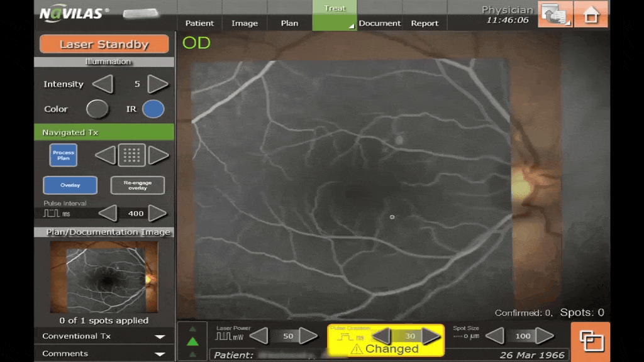
Task: Click the Home icon in top right
Action: (x=591, y=14)
